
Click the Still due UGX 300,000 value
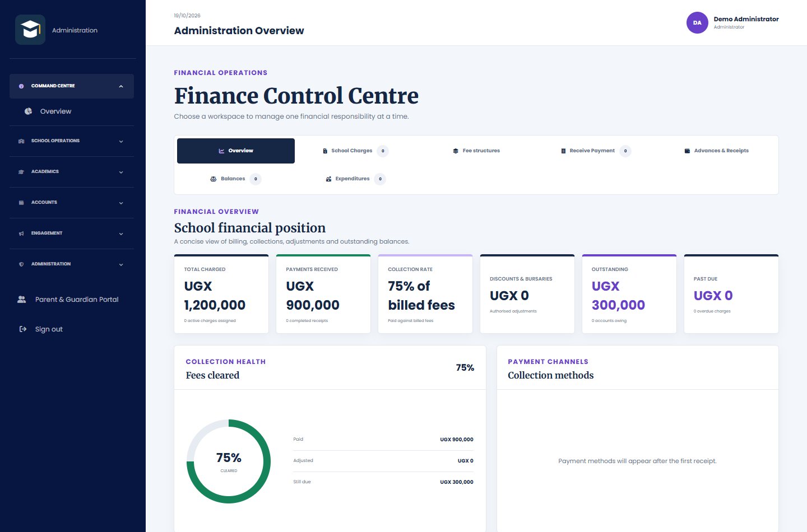457,482
